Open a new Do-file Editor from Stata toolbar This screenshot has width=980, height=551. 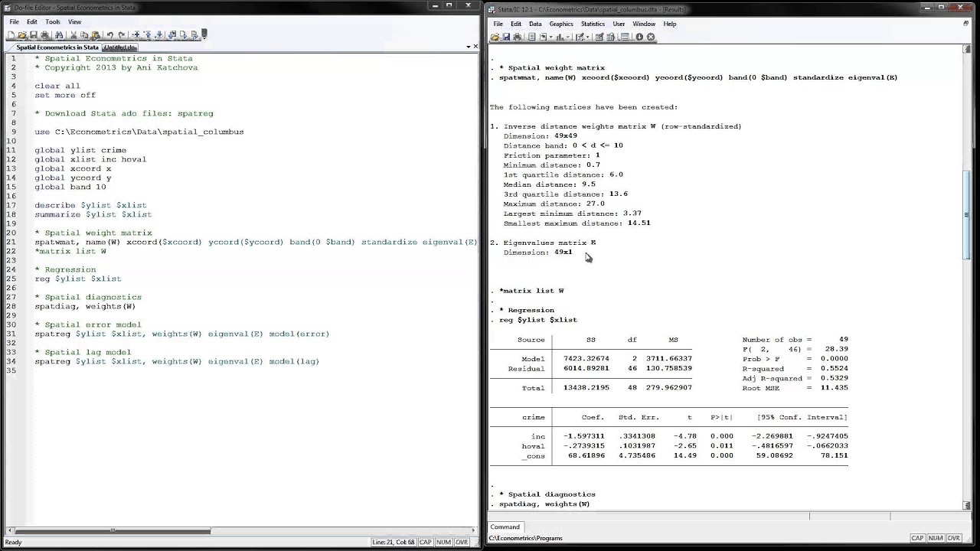pyautogui.click(x=580, y=37)
